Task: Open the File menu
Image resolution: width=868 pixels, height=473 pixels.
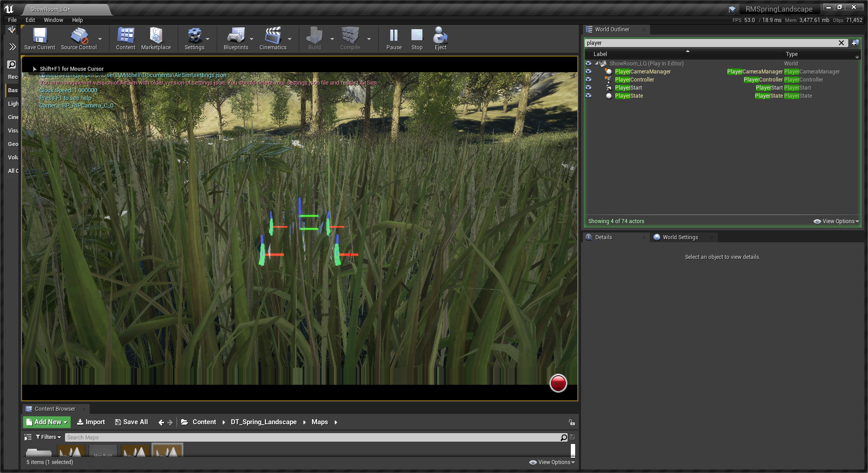Action: (12, 20)
